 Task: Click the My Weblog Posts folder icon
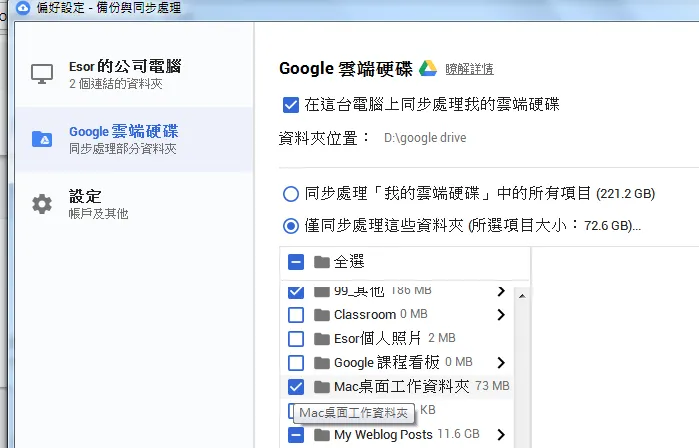click(x=321, y=435)
